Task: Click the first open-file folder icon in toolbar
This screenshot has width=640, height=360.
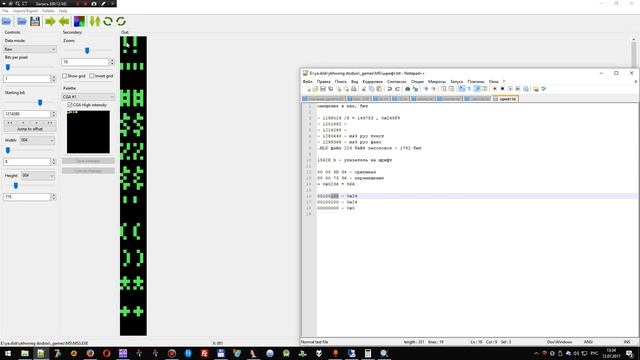Action: click(7, 21)
